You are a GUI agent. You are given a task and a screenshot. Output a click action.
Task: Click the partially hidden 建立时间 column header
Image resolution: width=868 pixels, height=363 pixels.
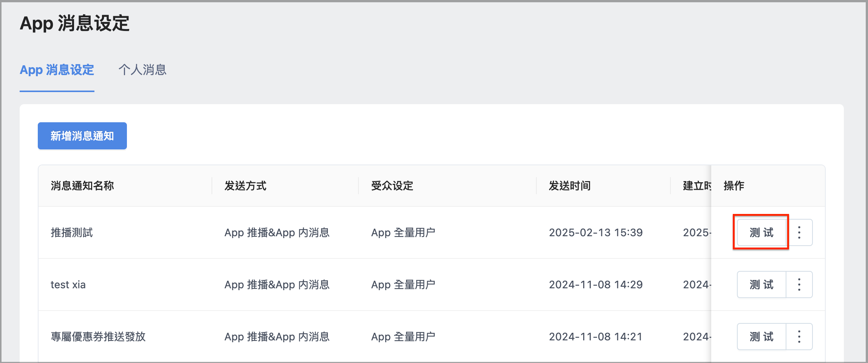click(x=697, y=186)
